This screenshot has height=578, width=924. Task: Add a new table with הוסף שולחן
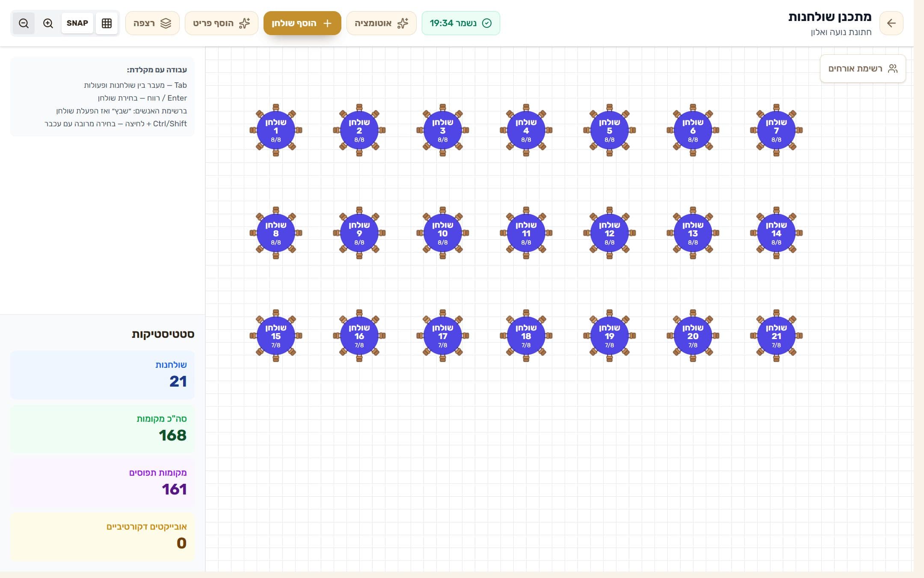coord(302,23)
